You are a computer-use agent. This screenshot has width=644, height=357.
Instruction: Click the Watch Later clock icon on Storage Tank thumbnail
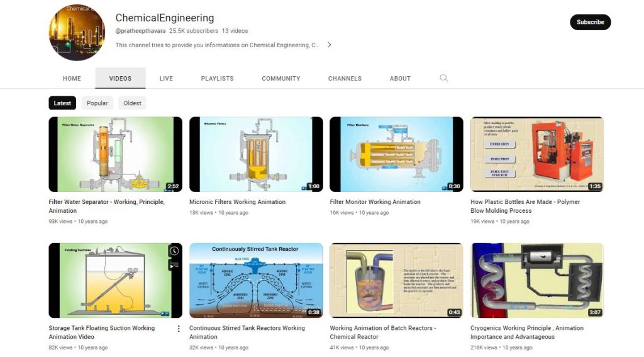174,251
